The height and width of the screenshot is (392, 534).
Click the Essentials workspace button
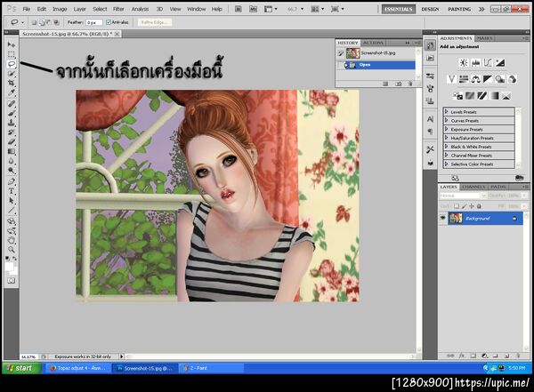pos(398,9)
